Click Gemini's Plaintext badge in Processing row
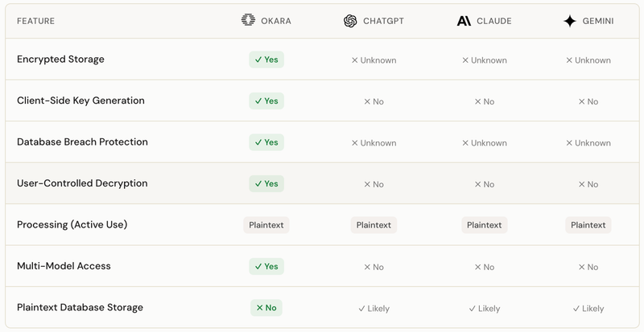The width and height of the screenshot is (644, 332). (588, 225)
